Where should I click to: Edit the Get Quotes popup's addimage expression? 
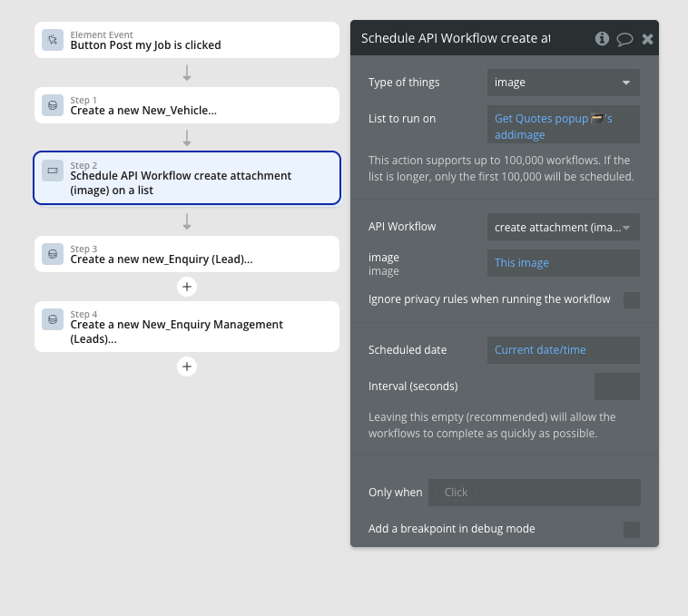553,126
